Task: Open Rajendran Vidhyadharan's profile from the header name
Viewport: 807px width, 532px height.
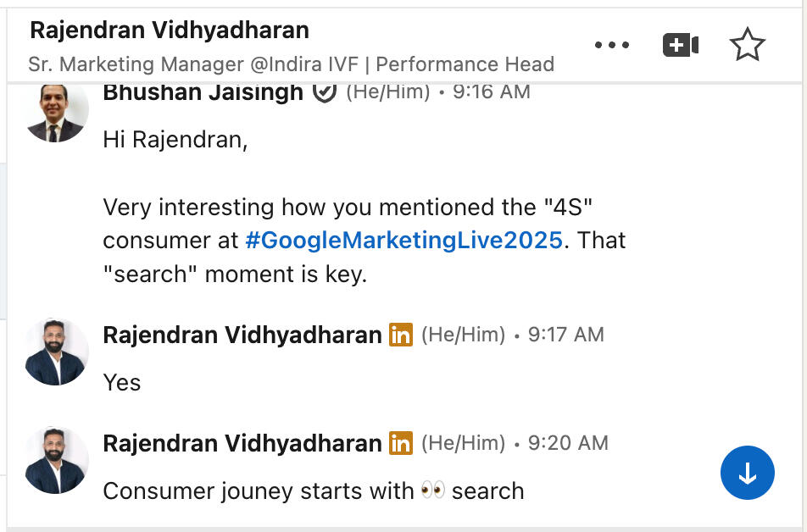Action: point(170,30)
